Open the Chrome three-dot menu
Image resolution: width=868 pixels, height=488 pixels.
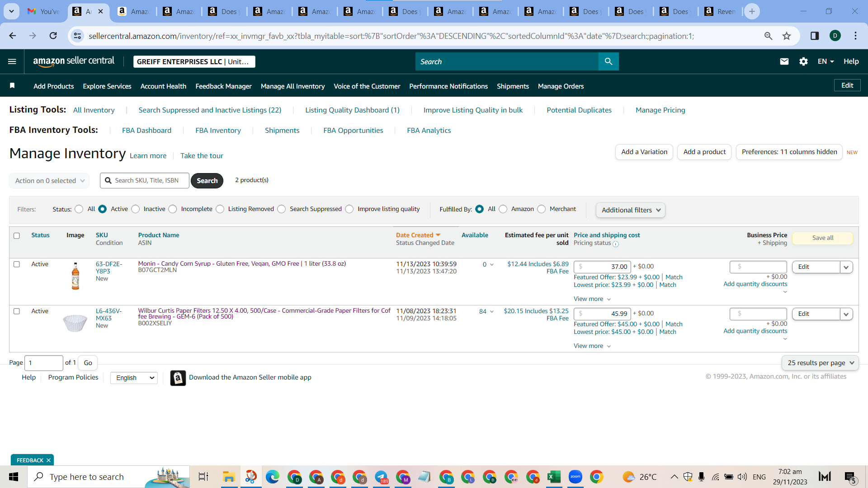point(855,36)
